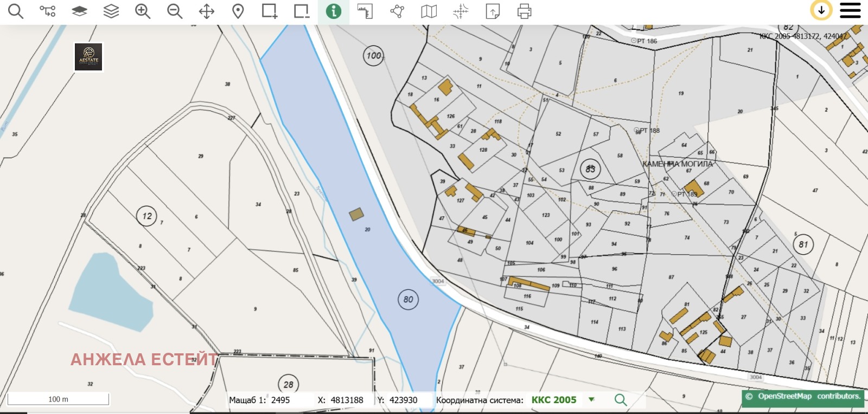Open the hamburger main menu
The width and height of the screenshot is (868, 414).
pos(850,10)
